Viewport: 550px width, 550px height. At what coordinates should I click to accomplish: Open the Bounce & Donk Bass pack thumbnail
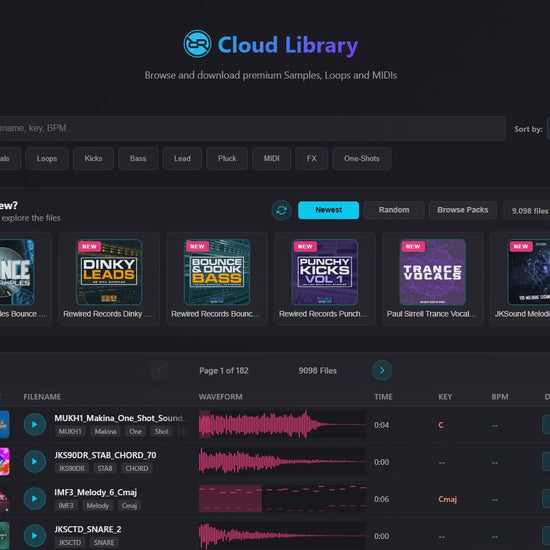[217, 272]
